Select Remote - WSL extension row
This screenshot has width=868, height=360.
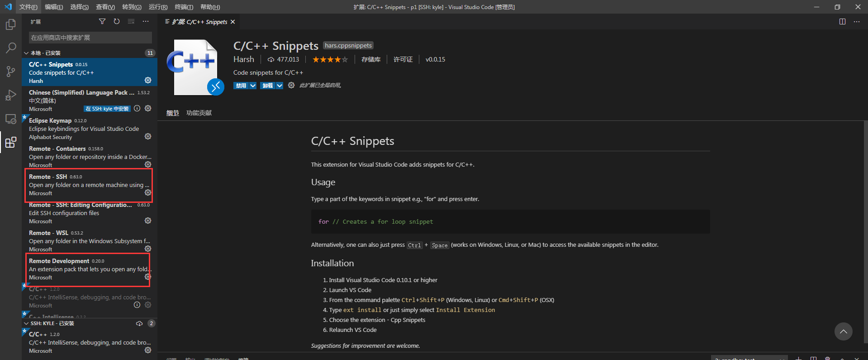point(90,241)
